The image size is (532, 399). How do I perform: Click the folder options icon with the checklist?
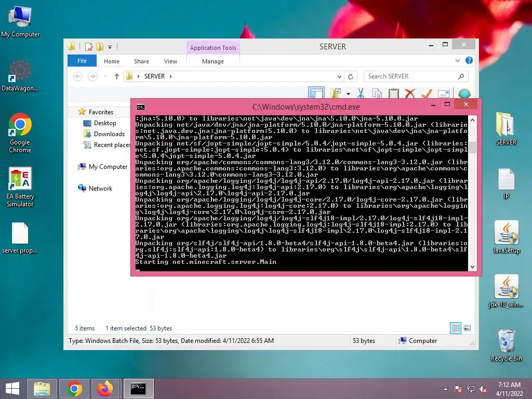pyautogui.click(x=336, y=92)
